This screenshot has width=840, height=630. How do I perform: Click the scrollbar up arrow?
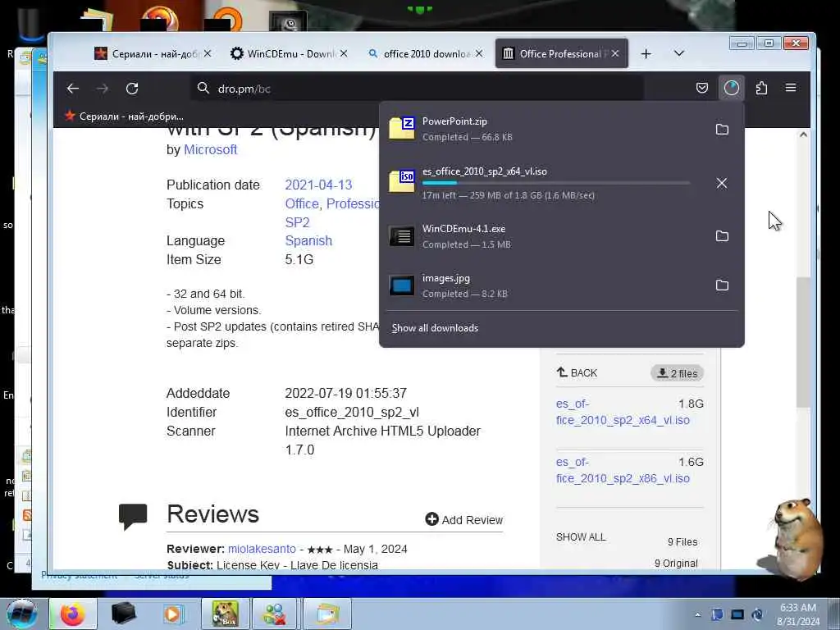click(803, 135)
